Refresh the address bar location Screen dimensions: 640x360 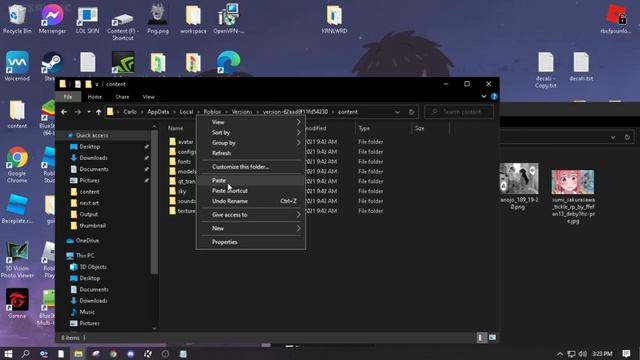pyautogui.click(x=411, y=112)
